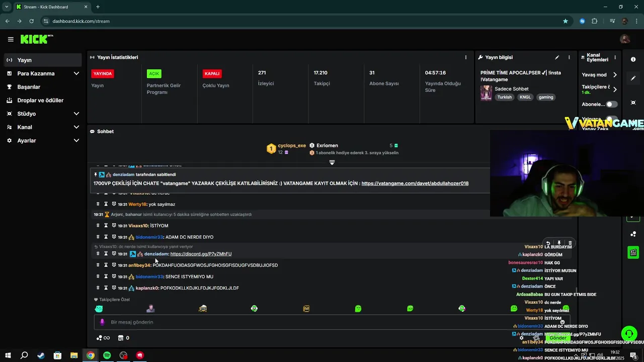Screen dimensions: 644x362
Task: Click the green Gönder send button
Action: 558,338
